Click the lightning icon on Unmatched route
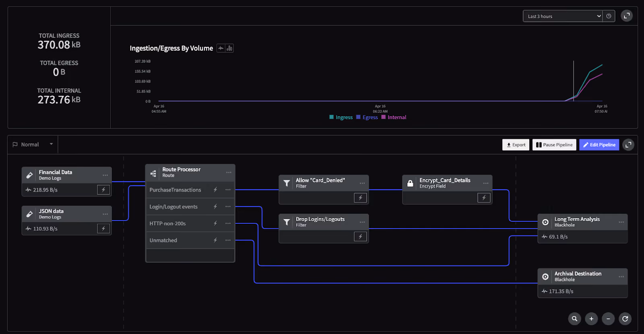 pyautogui.click(x=215, y=240)
